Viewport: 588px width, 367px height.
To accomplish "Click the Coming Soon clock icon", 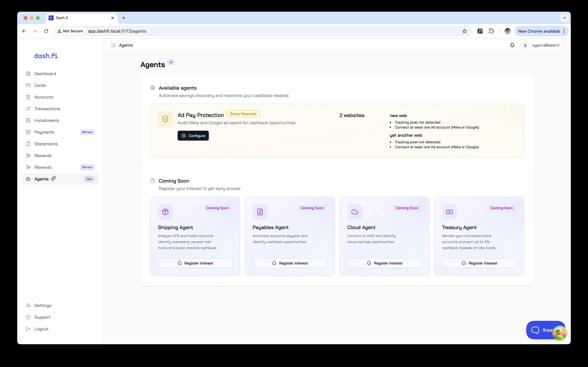I will click(x=153, y=181).
